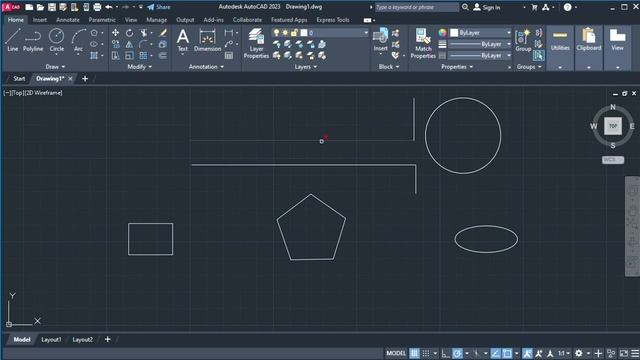Open the layer name dropdown list
Screen dimensions: 640x360
pos(366,33)
